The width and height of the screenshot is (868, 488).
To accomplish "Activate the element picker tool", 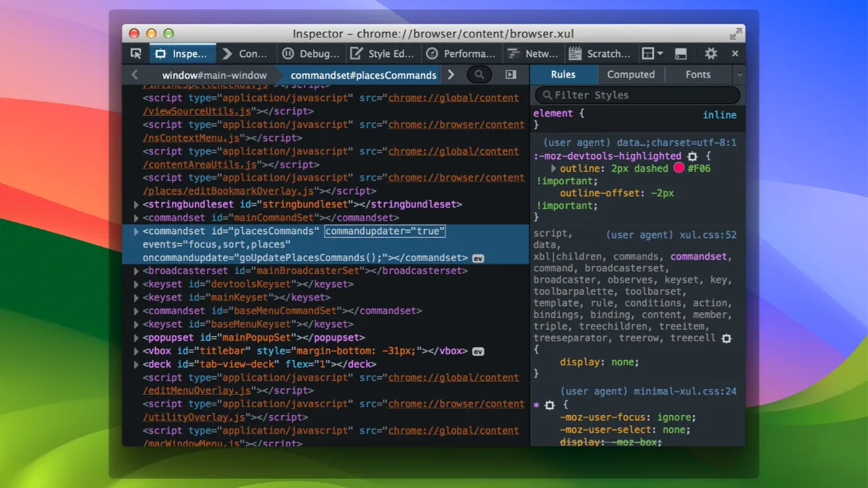I will click(136, 53).
